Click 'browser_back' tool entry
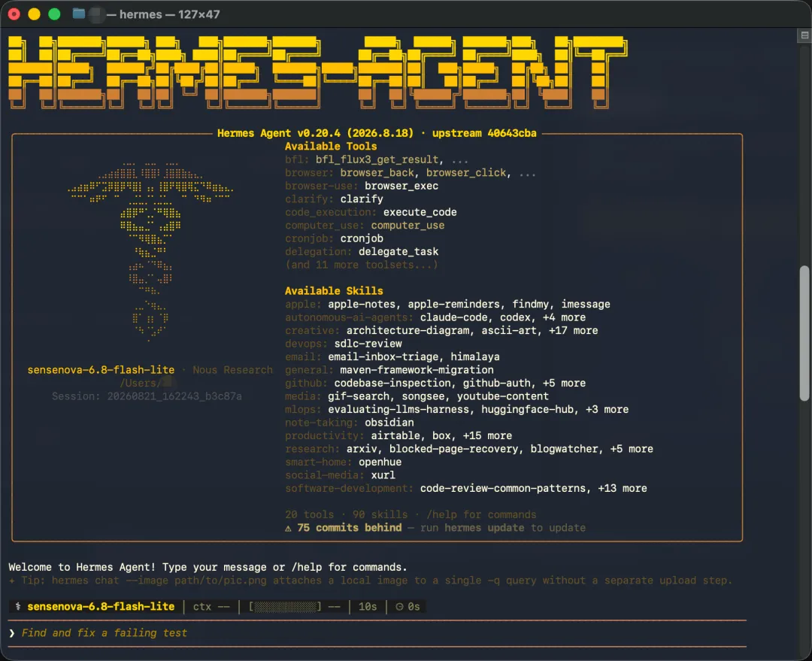This screenshot has height=661, width=812. [x=377, y=172]
